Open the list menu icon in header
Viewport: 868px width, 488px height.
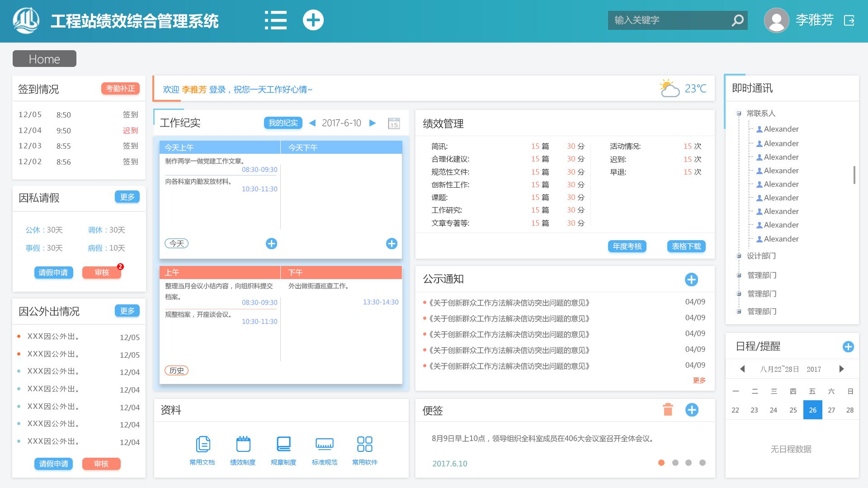point(275,20)
